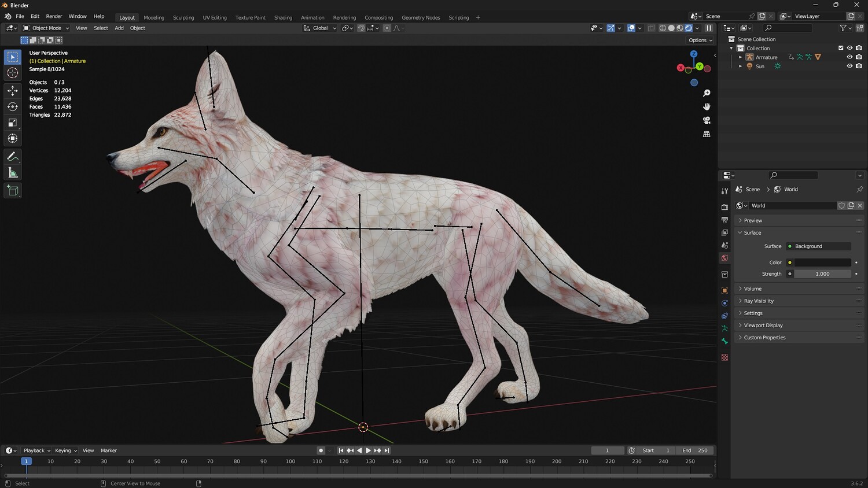
Task: Select the Move tool in the toolbar
Action: [x=12, y=90]
